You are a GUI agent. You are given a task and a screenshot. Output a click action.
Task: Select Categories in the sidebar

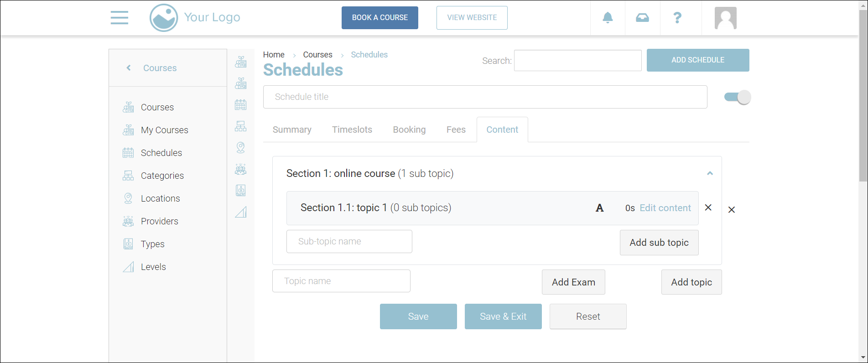tap(162, 176)
